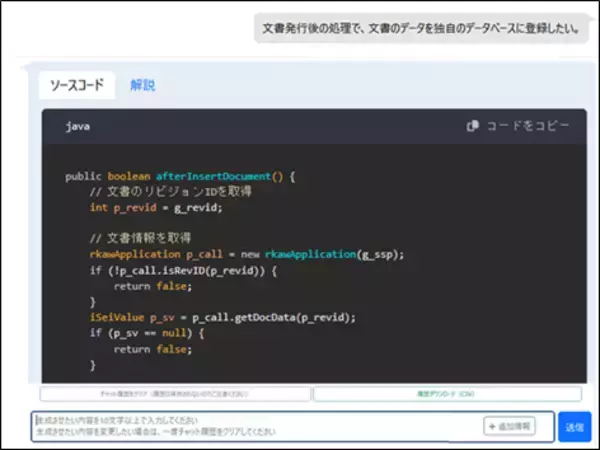Screen dimensions: 600x450
Task: Click the user message about 文書発行後の処理
Action: [421, 28]
